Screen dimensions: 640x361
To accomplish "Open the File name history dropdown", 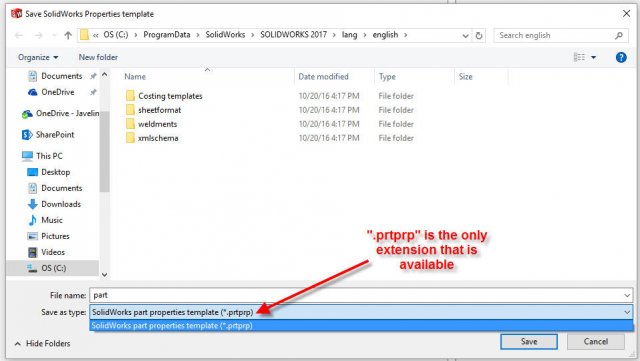I will (x=627, y=295).
